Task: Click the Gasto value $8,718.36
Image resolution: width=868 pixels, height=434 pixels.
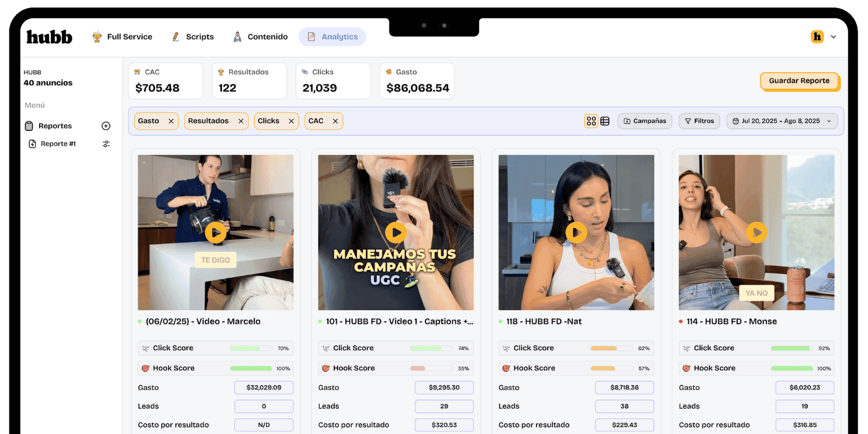Action: point(624,387)
